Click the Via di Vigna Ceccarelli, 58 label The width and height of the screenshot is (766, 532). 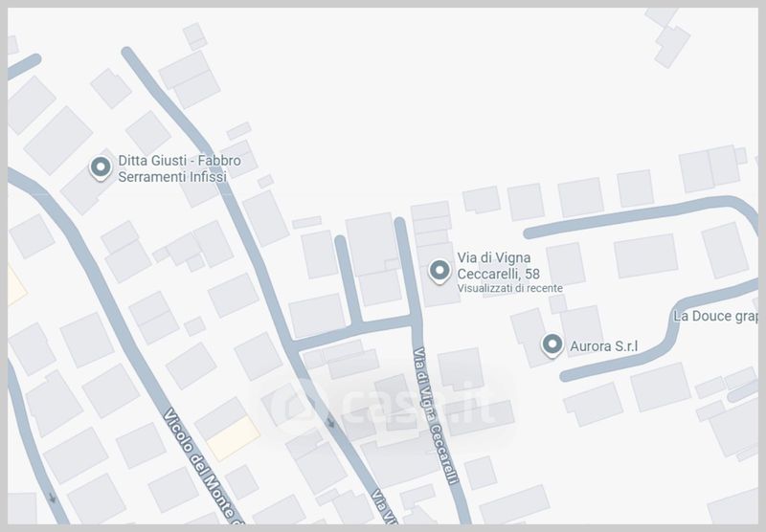(x=498, y=265)
